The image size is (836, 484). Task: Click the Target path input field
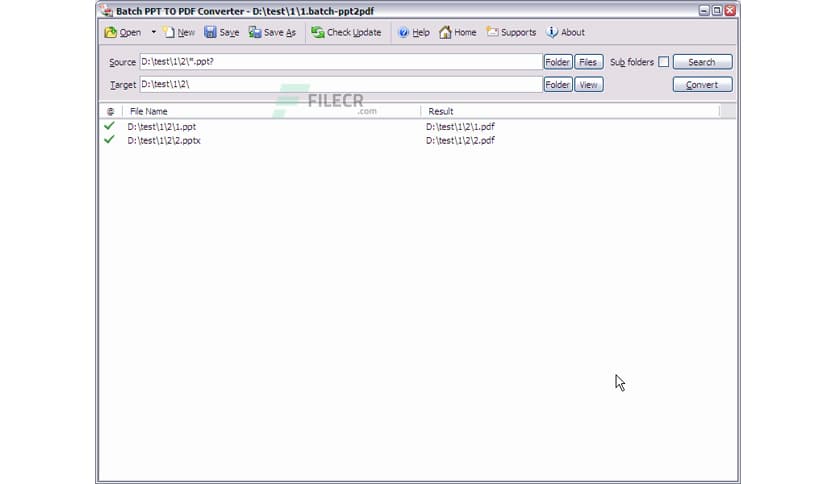(341, 84)
